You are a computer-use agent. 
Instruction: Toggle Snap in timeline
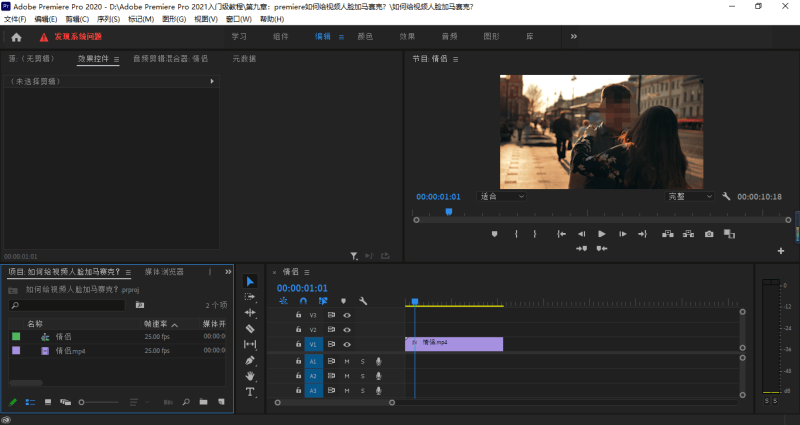point(303,301)
